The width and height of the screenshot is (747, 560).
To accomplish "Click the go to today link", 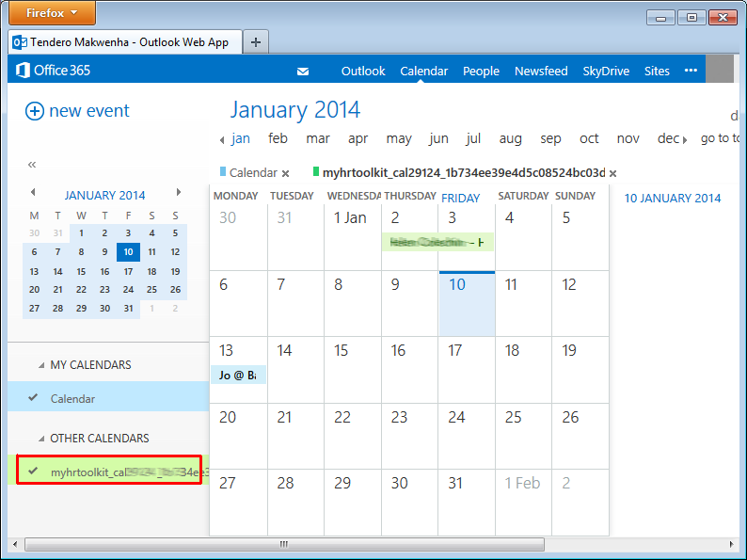I will 720,138.
